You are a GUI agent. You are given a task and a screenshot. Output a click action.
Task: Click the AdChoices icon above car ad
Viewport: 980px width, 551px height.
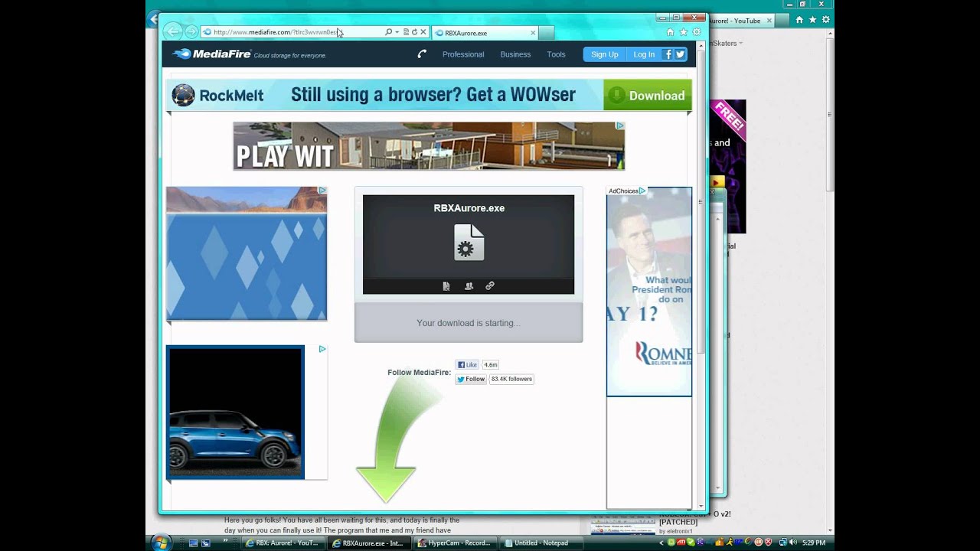pos(322,349)
